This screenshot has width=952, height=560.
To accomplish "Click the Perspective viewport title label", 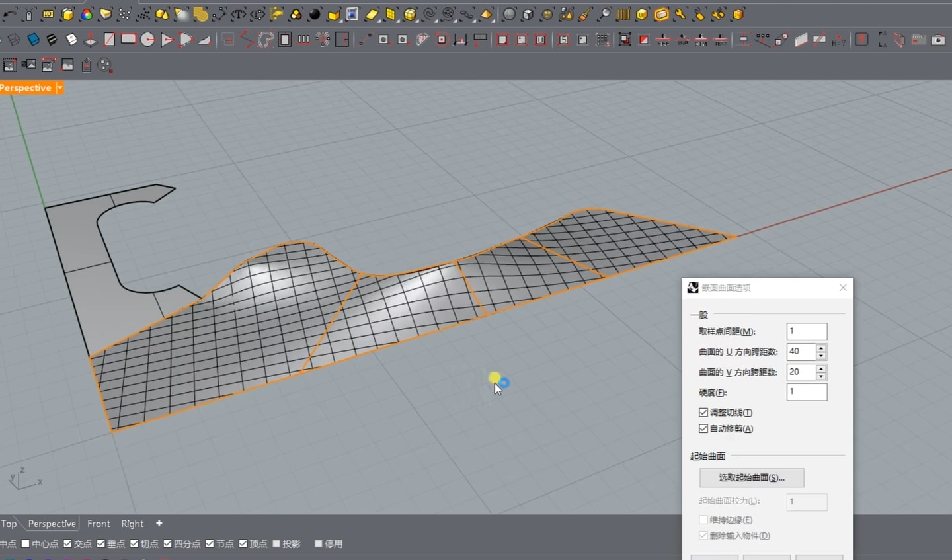I will pyautogui.click(x=26, y=87).
